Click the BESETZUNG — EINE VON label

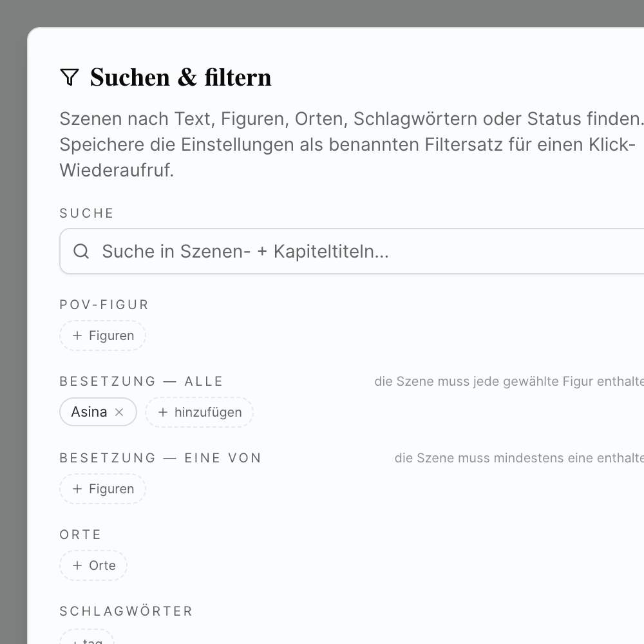point(160,458)
